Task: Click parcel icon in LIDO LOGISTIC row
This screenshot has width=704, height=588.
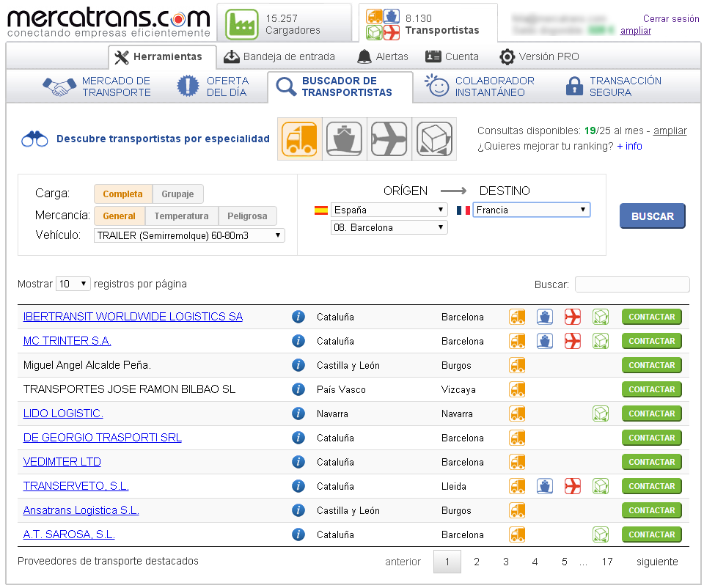Action: (x=601, y=414)
